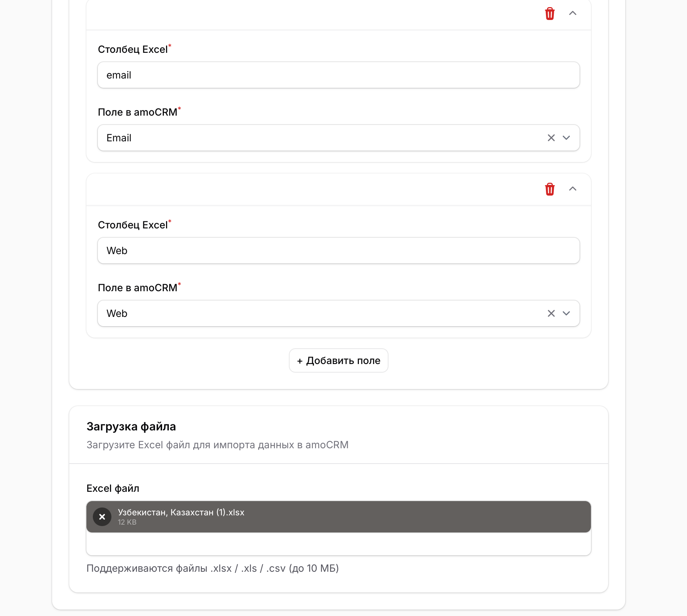Click the Столбец Excel label above the Web input
The width and height of the screenshot is (687, 616).
[x=132, y=225]
